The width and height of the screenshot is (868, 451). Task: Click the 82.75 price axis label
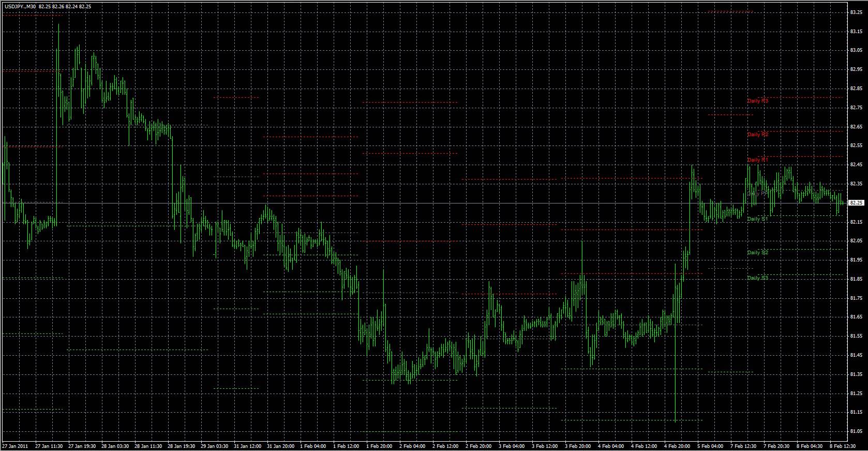[x=856, y=108]
